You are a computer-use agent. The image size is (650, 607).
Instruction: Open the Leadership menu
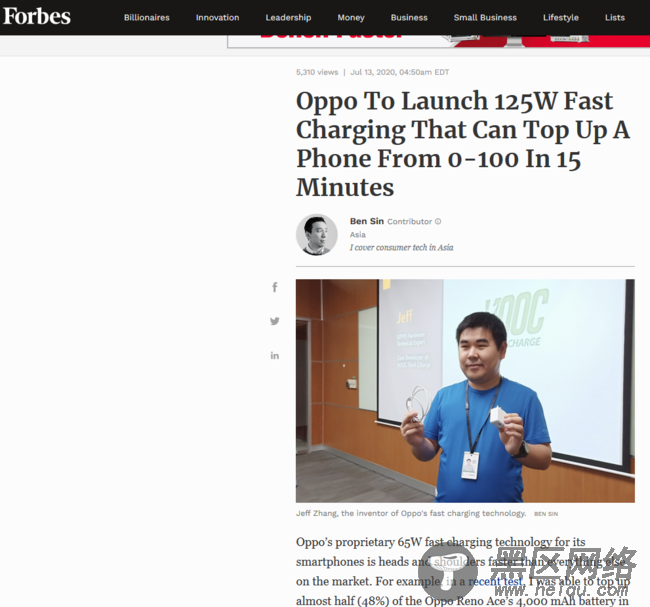tap(289, 17)
